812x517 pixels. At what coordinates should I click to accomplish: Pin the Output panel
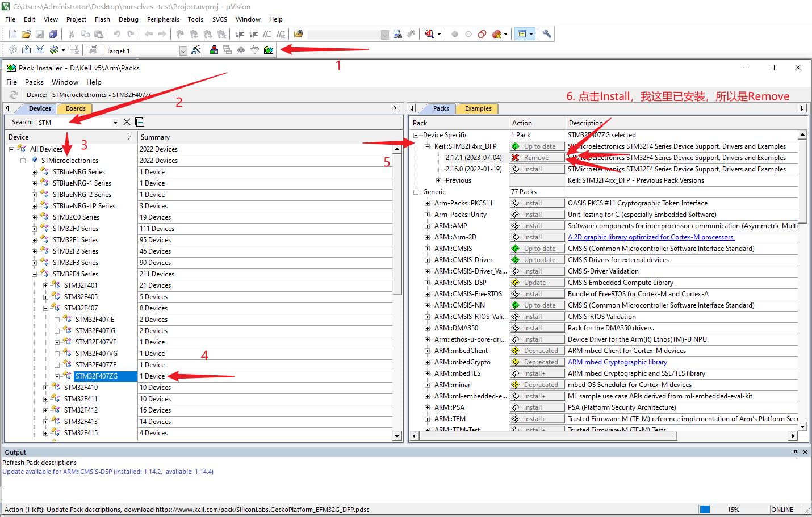click(x=796, y=452)
